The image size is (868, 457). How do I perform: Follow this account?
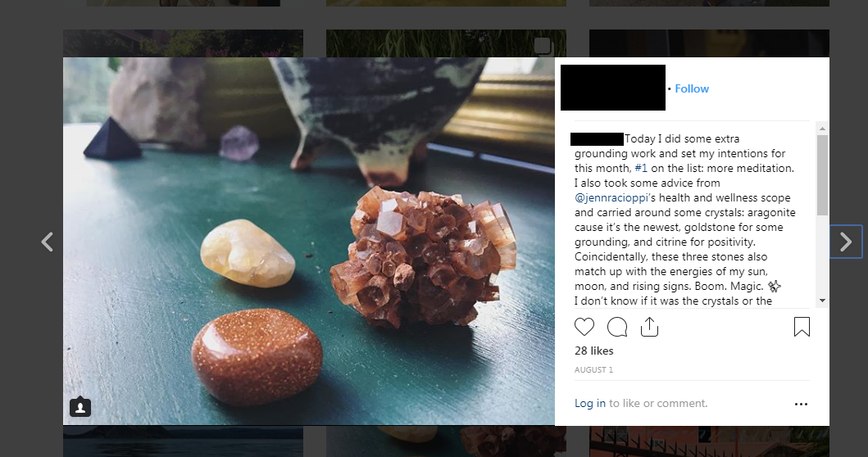pyautogui.click(x=692, y=88)
